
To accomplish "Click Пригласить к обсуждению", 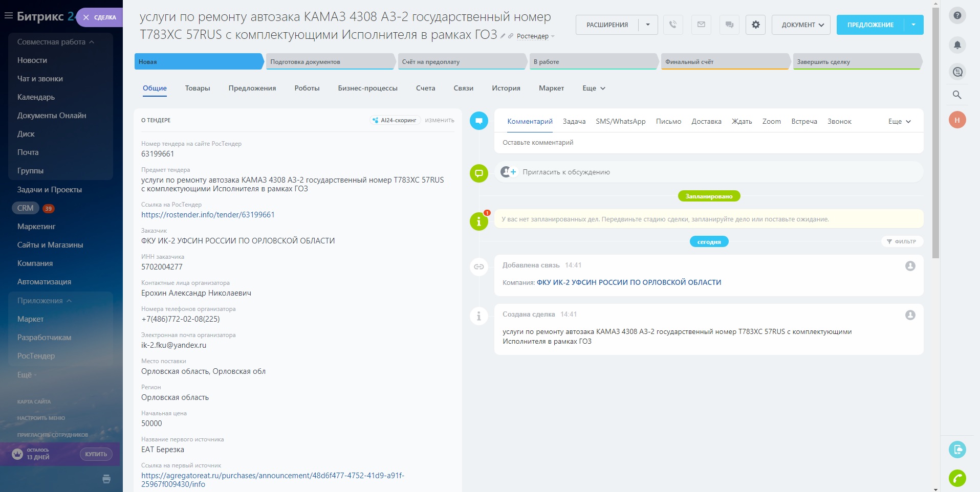I will [567, 172].
